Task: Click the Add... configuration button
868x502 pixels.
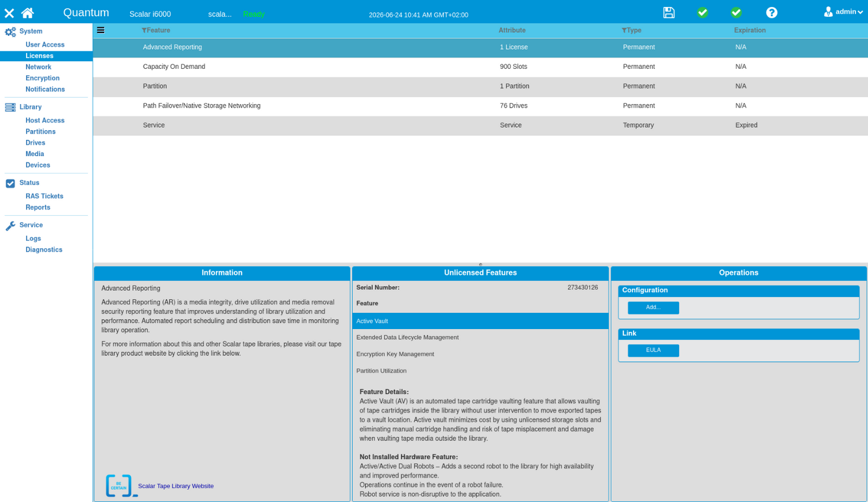Action: click(x=653, y=308)
